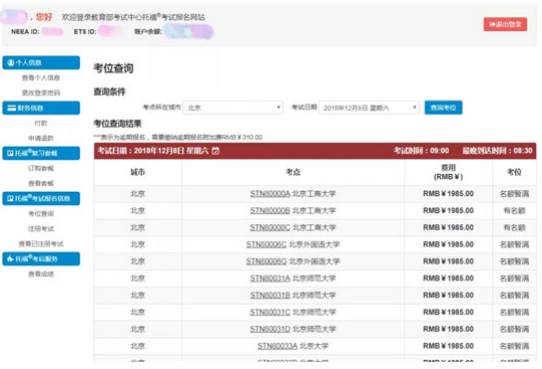This screenshot has height=369, width=542.
Task: Click the 考点 column header
Action: (293, 172)
